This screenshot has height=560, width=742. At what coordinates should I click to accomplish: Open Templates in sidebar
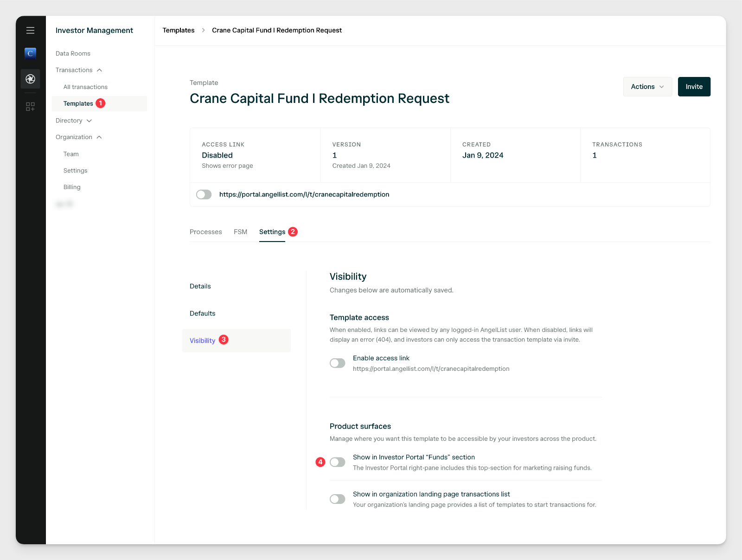coord(99,103)
